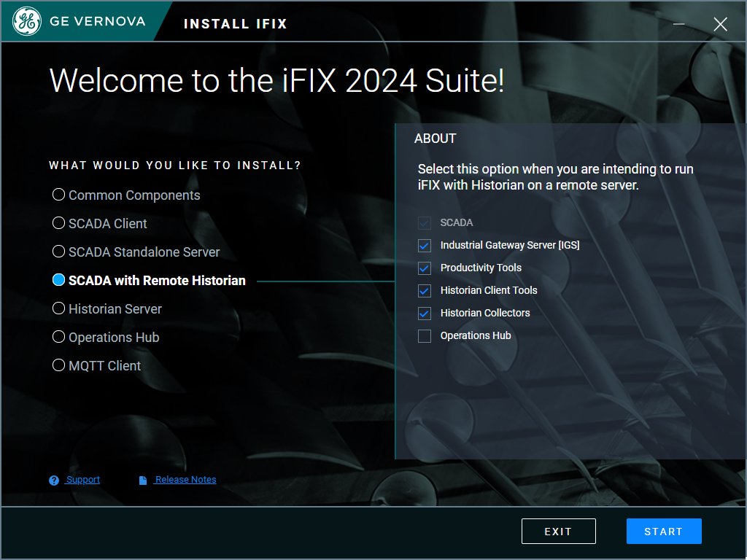This screenshot has height=560, width=747.
Task: Click the Historian on a remote server description
Action: [x=555, y=176]
